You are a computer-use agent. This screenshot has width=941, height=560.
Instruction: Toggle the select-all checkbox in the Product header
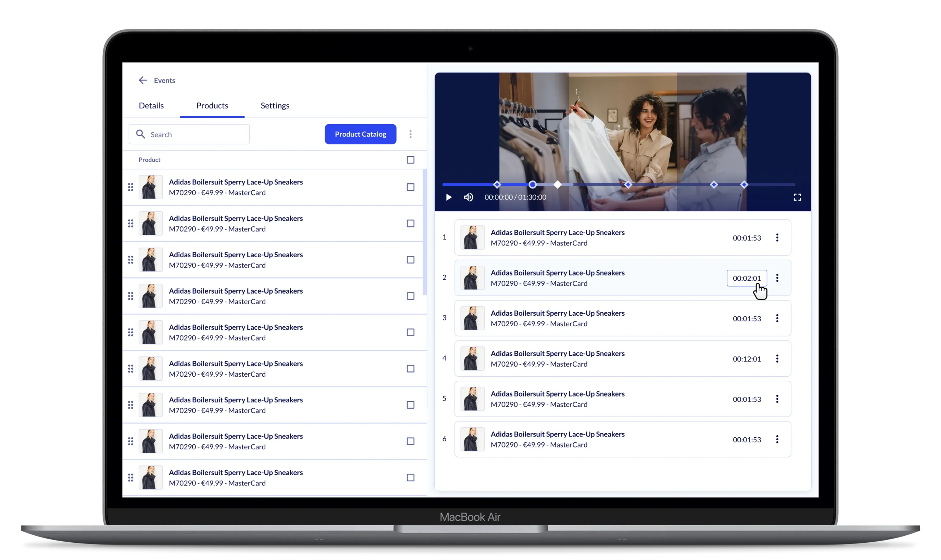(410, 159)
